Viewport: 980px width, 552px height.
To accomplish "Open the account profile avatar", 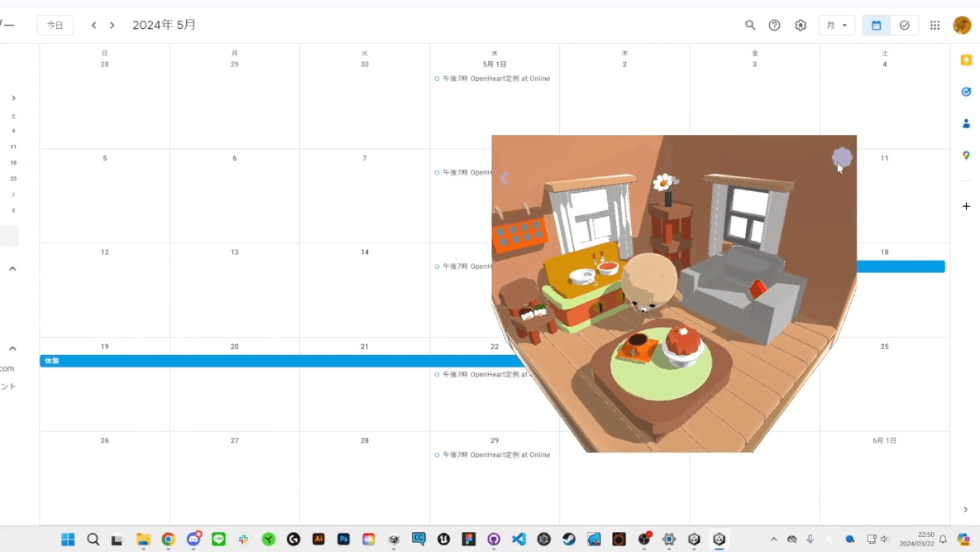I will [x=962, y=25].
